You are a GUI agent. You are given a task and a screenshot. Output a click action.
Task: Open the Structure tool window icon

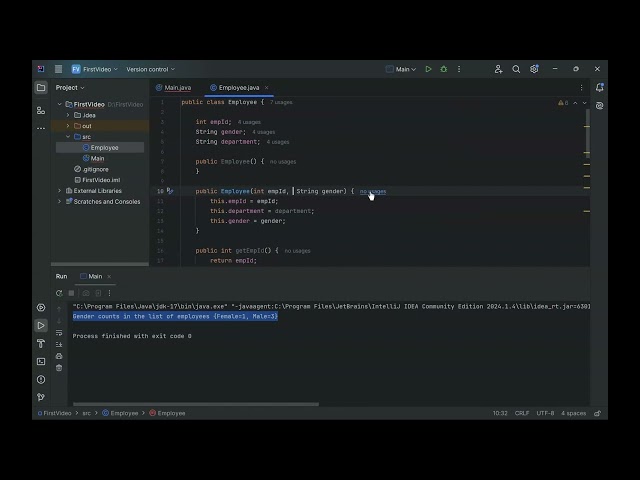pos(41,110)
